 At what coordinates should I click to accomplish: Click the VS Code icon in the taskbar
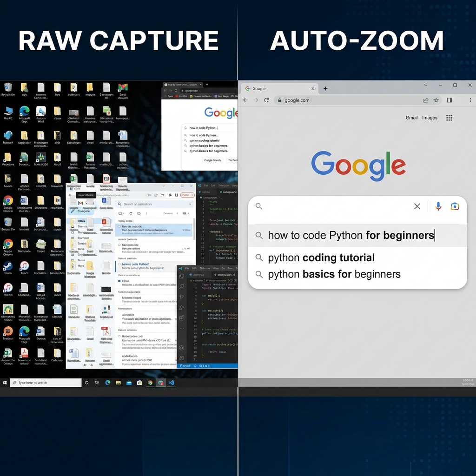coord(171,383)
